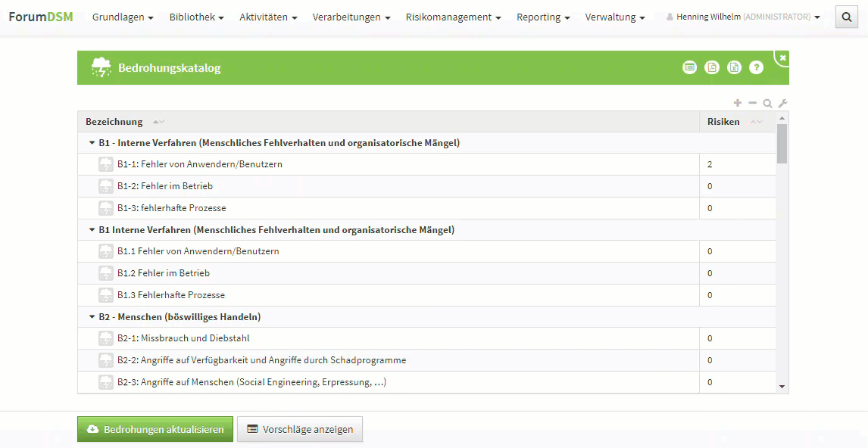Image resolution: width=868 pixels, height=448 pixels.
Task: Open the Risikomanagement menu
Action: coord(452,16)
